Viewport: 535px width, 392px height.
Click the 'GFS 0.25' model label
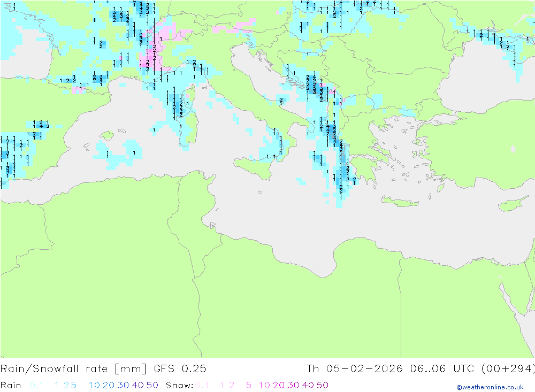[180, 369]
